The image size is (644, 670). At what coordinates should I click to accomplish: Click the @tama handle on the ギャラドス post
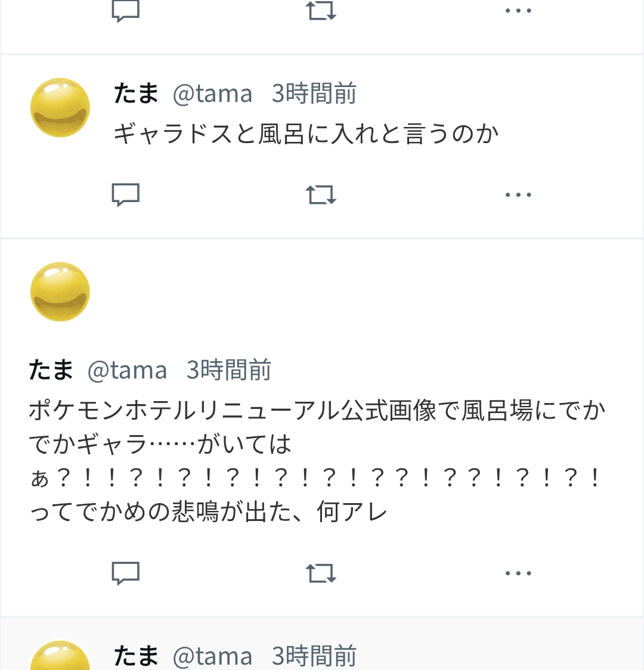(212, 94)
